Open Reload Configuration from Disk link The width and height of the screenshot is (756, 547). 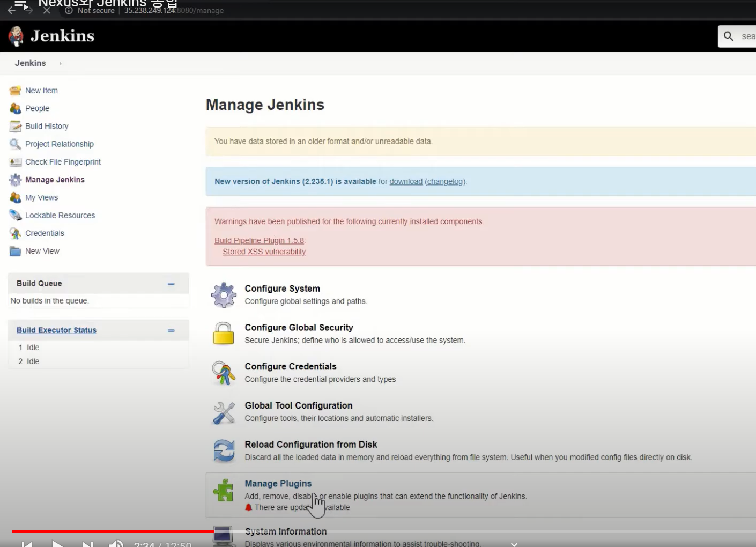tap(311, 445)
